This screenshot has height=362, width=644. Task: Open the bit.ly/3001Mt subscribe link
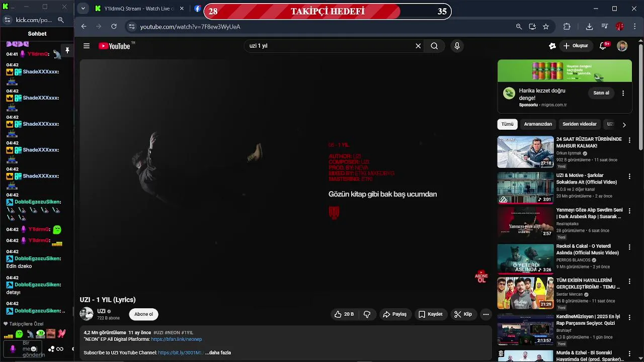click(181, 353)
